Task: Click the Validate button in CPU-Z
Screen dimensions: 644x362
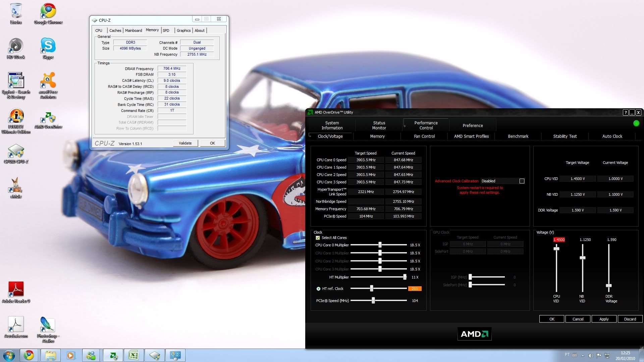Action: 185,143
